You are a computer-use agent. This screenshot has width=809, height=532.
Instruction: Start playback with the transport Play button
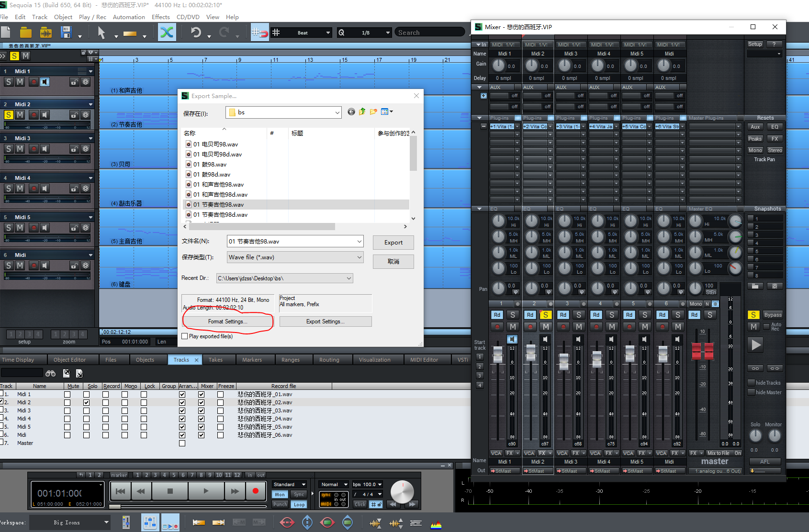(x=206, y=491)
